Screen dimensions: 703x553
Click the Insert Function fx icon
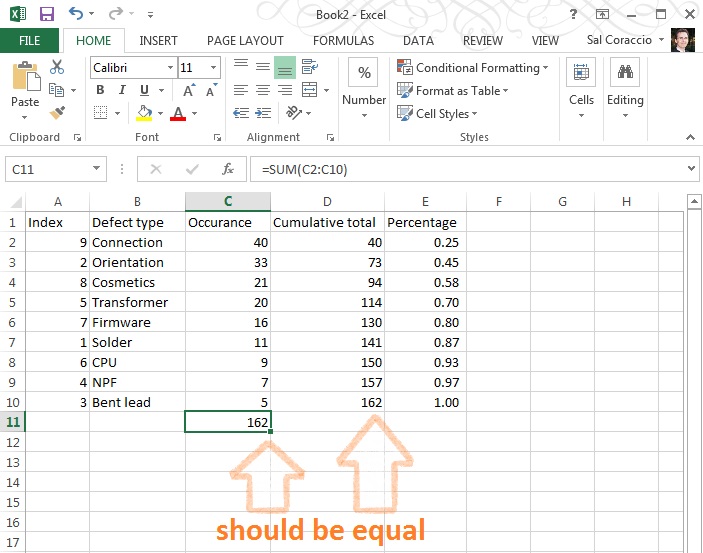pos(228,169)
